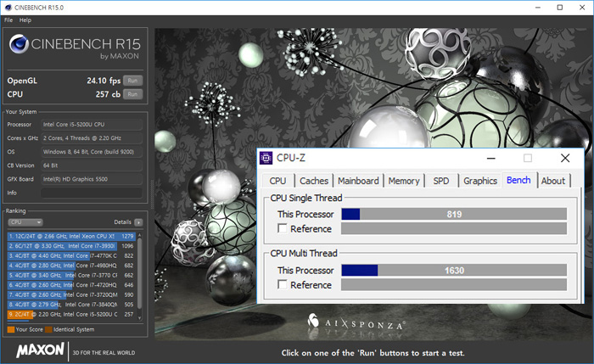Click the CPU 257 cb result

click(108, 94)
